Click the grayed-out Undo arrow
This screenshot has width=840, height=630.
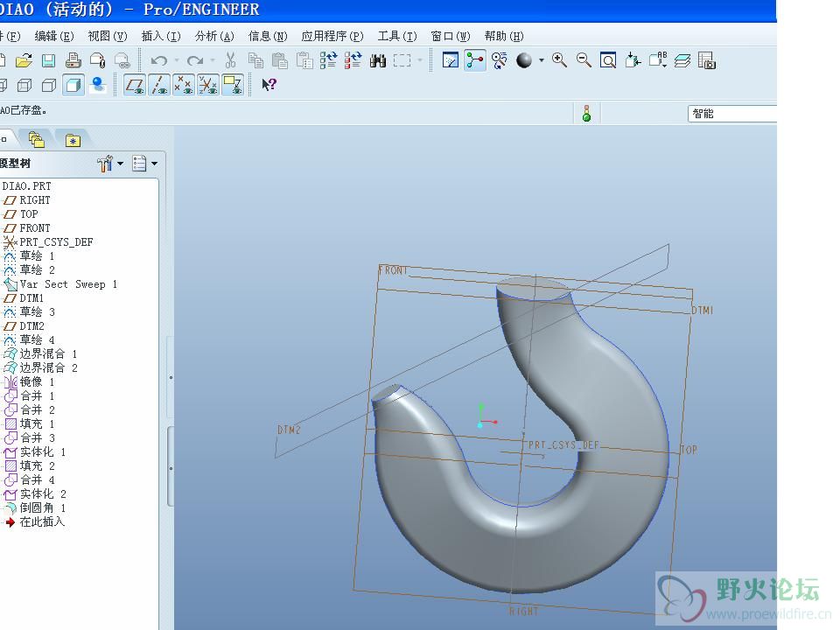coord(158,60)
